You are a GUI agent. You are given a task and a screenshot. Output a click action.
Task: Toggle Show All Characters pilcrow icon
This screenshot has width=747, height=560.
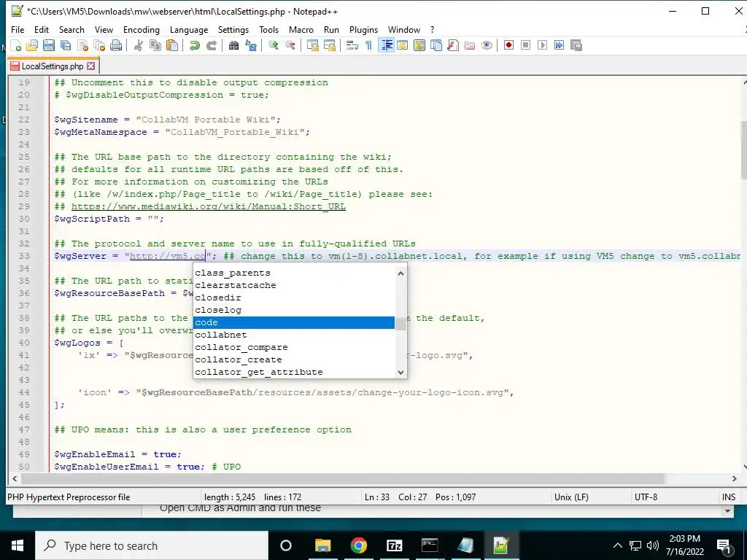368,45
